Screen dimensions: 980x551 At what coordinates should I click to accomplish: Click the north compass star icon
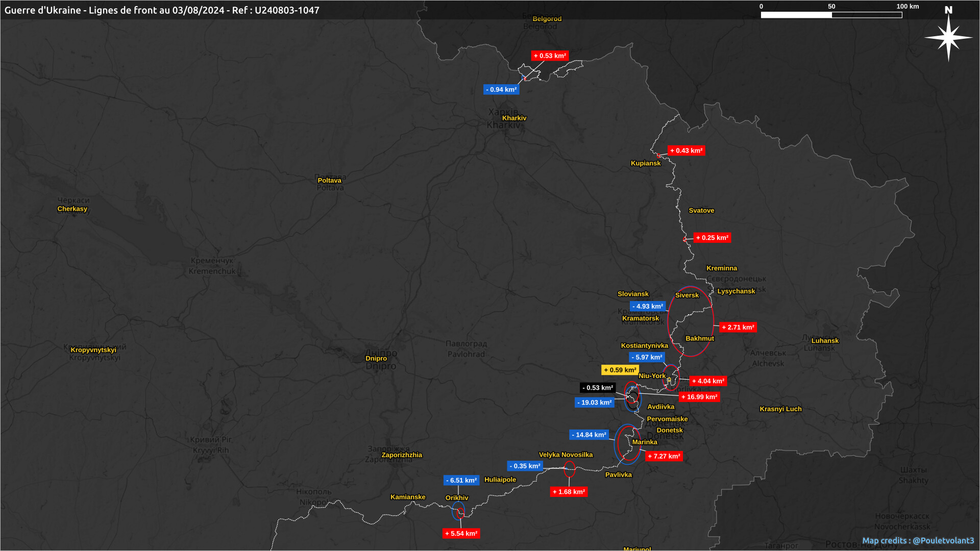pyautogui.click(x=948, y=37)
